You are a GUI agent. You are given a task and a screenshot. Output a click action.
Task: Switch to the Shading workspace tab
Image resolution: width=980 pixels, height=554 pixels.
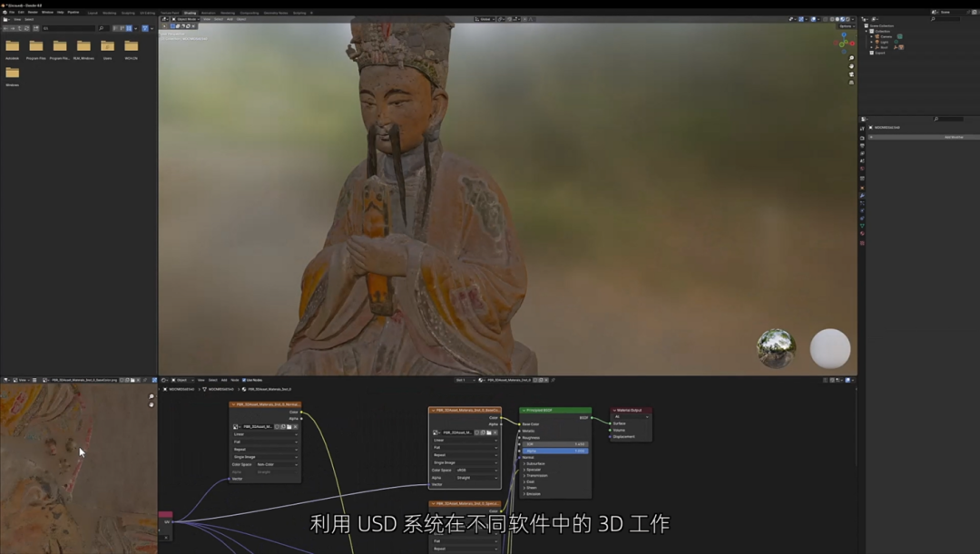(190, 13)
